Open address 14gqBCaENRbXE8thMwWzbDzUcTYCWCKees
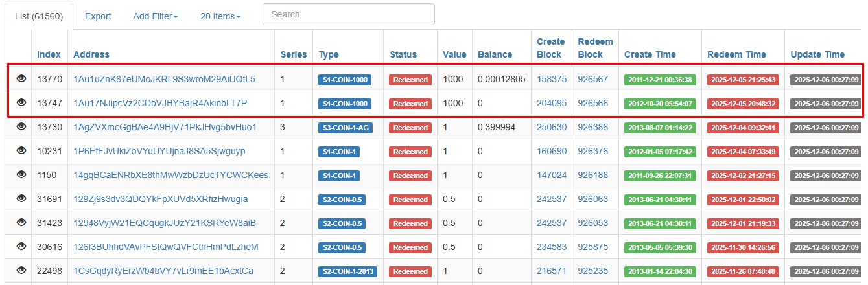This screenshot has height=285, width=868. point(170,175)
